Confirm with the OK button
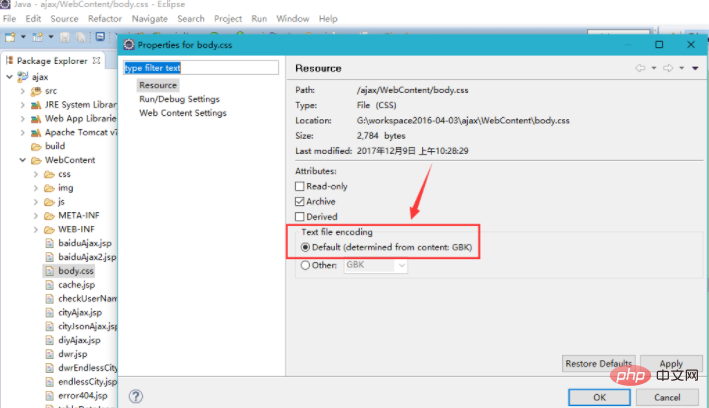709x408 pixels. pyautogui.click(x=599, y=397)
